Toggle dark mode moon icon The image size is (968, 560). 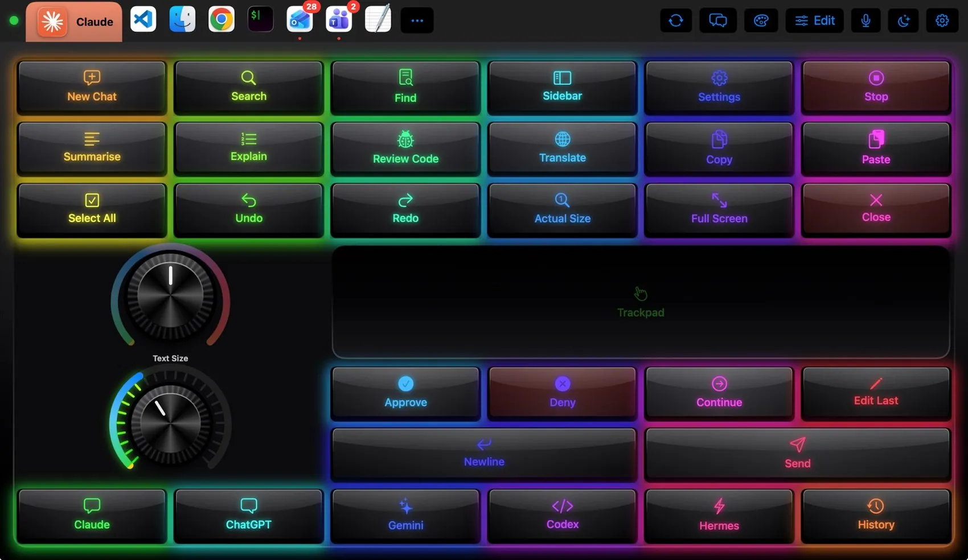point(904,20)
